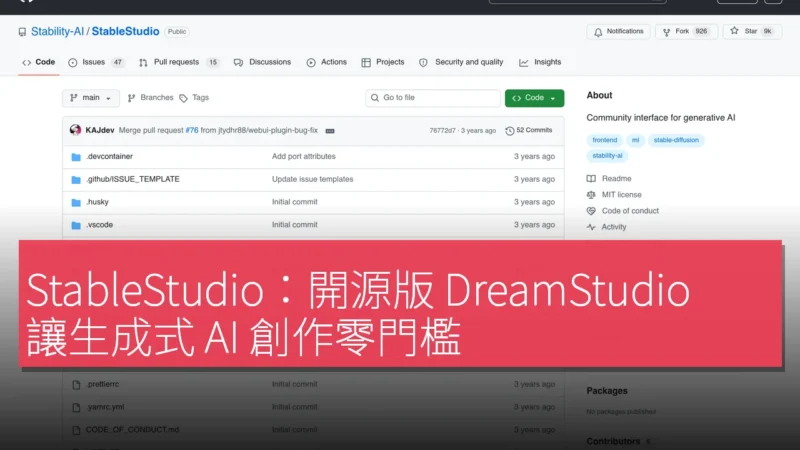Click the Notifications button
This screenshot has width=800, height=450.
click(x=618, y=32)
